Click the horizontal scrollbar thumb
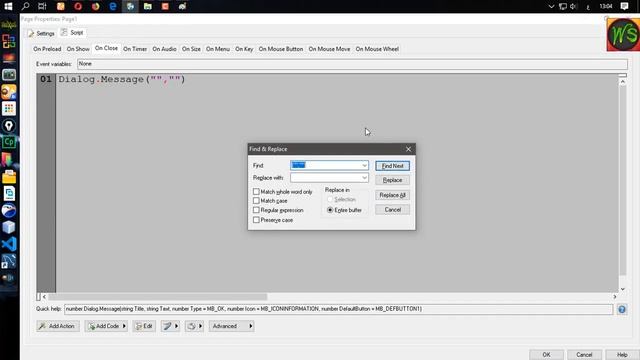The image size is (640, 360). tap(158, 297)
